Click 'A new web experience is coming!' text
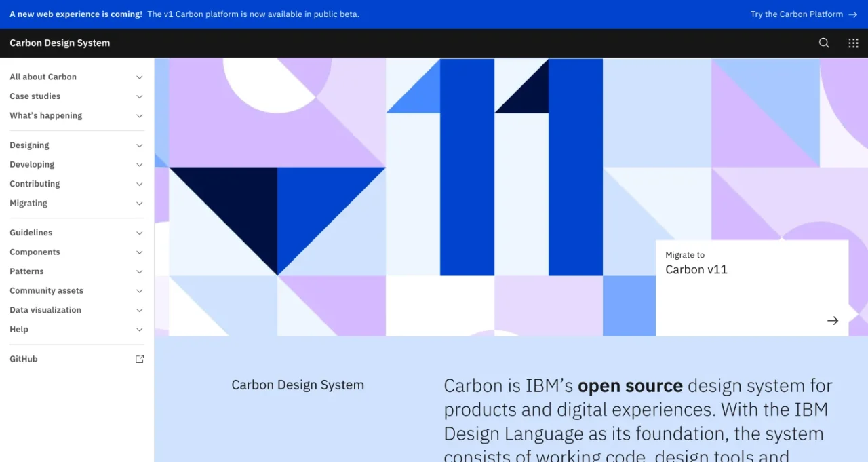868x462 pixels. (76, 14)
